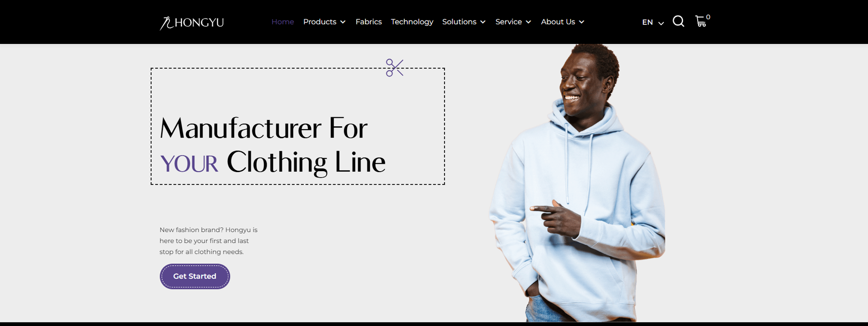Click the Get Started button
This screenshot has width=868, height=326.
click(x=195, y=276)
